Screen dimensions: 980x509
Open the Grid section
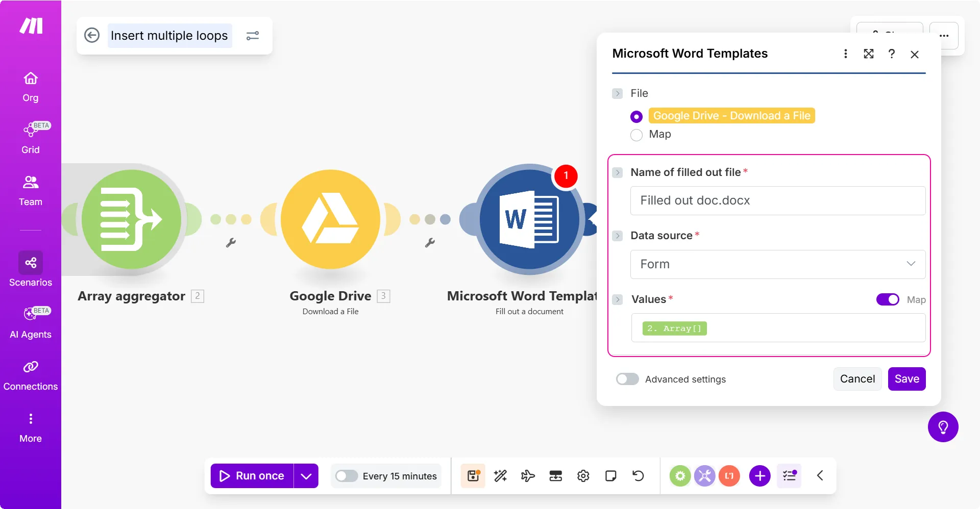point(31,138)
